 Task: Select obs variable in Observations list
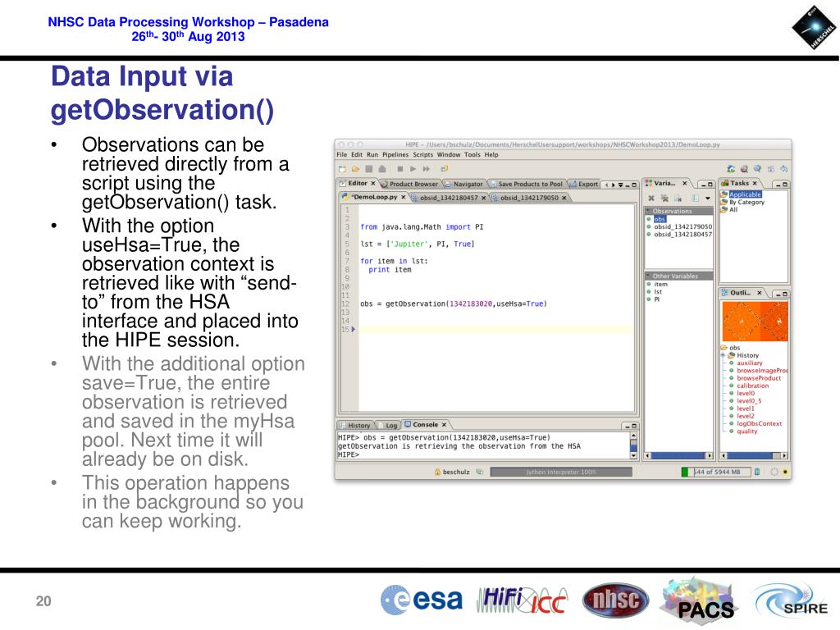660,219
